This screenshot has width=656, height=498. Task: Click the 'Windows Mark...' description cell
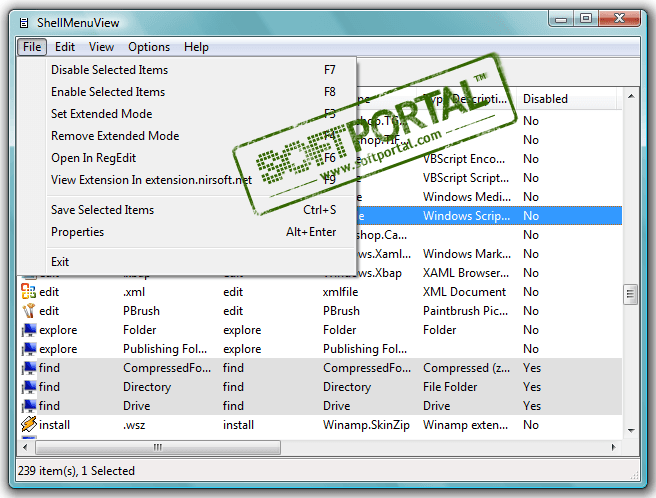467,254
